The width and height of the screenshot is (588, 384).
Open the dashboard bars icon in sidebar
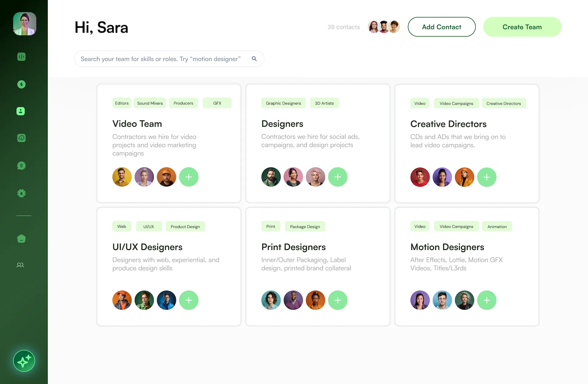tap(21, 57)
